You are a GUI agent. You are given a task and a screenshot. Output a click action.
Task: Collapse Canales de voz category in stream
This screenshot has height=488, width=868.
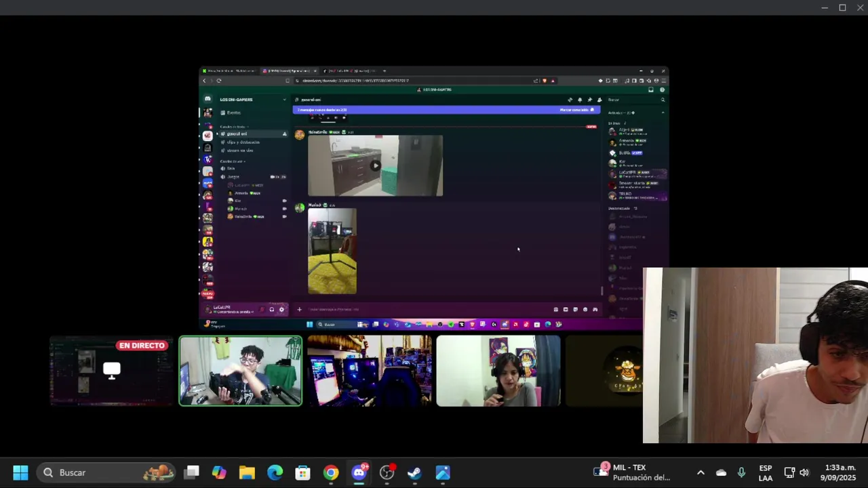232,161
